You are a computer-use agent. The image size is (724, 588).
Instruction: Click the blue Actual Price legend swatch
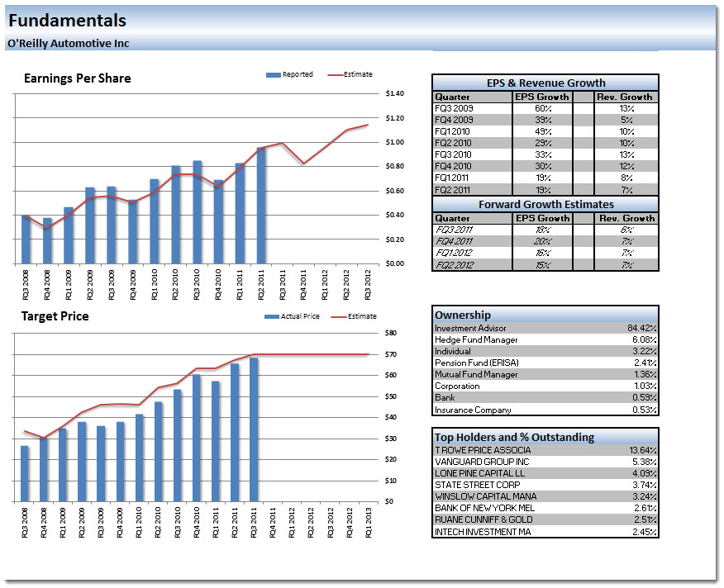tap(271, 316)
